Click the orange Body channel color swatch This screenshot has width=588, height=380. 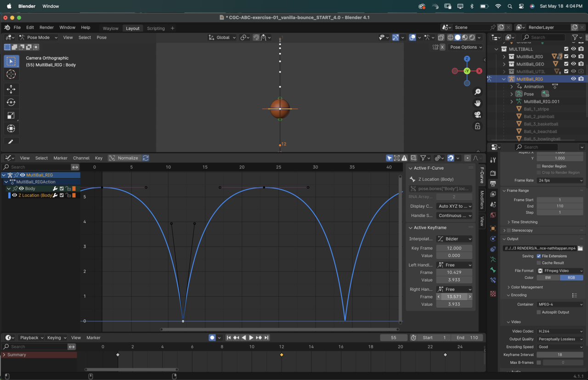[74, 188]
